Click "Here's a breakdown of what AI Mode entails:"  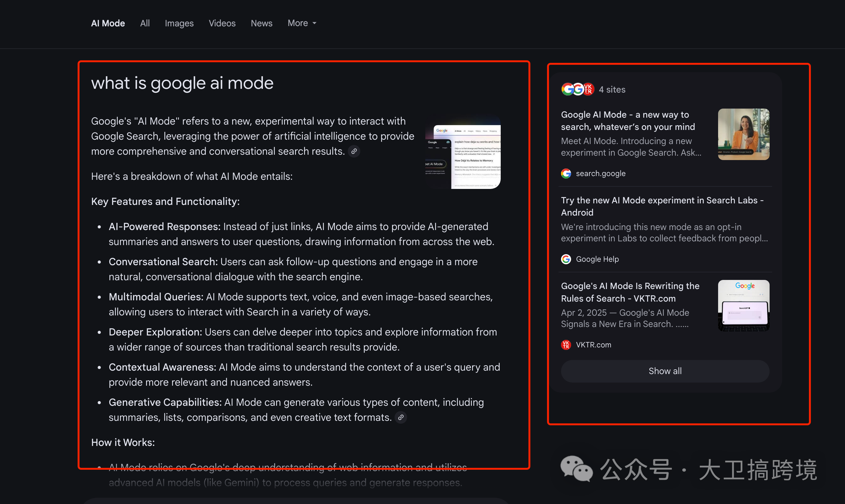click(192, 176)
